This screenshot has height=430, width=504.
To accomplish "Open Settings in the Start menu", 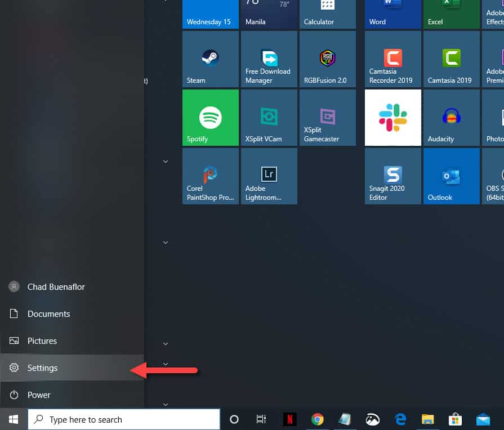I will point(72,368).
